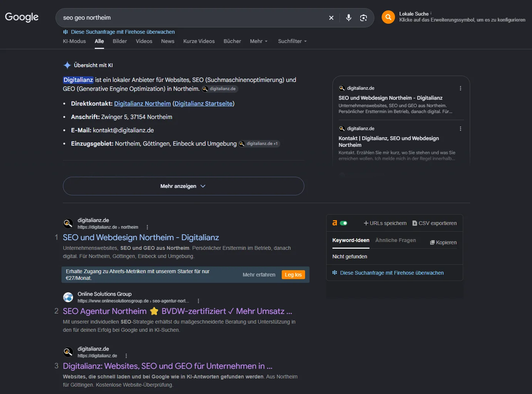
Task: Click the digitalianz.de source chip after Northeim
Action: click(x=220, y=89)
